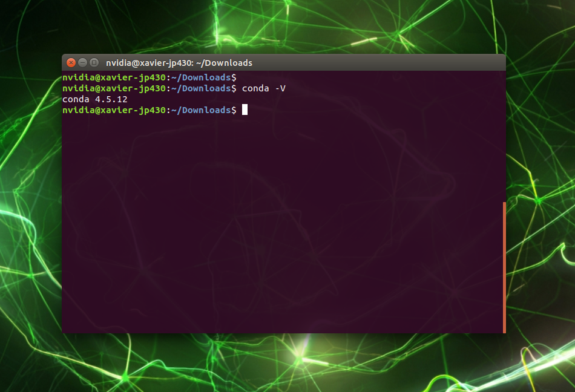Close the terminal window
This screenshot has height=392, width=575.
(71, 63)
